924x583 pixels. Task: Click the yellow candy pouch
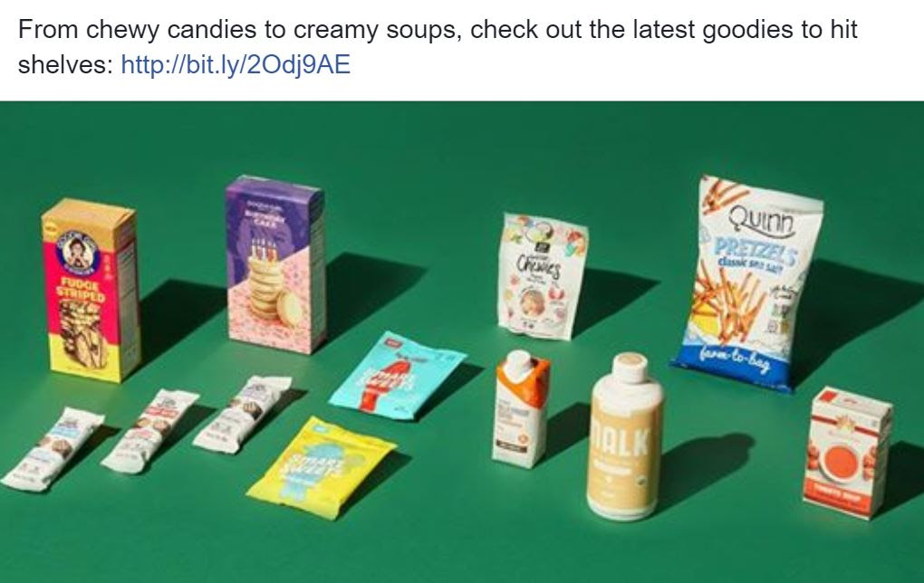tap(322, 468)
